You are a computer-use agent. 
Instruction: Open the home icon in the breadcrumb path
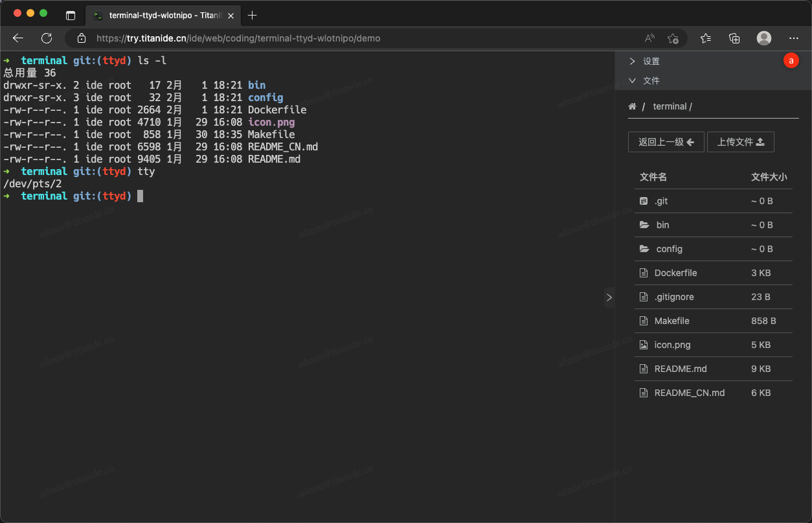tap(631, 106)
